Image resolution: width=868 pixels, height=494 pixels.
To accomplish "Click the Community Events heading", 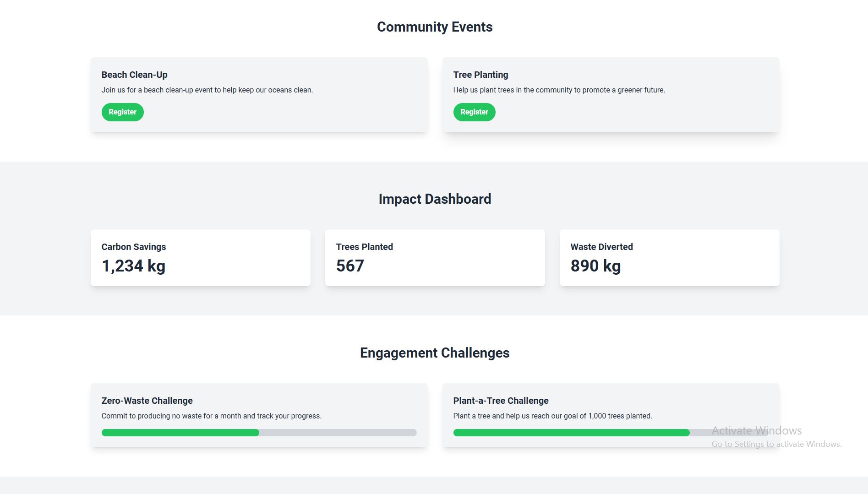I will click(434, 27).
